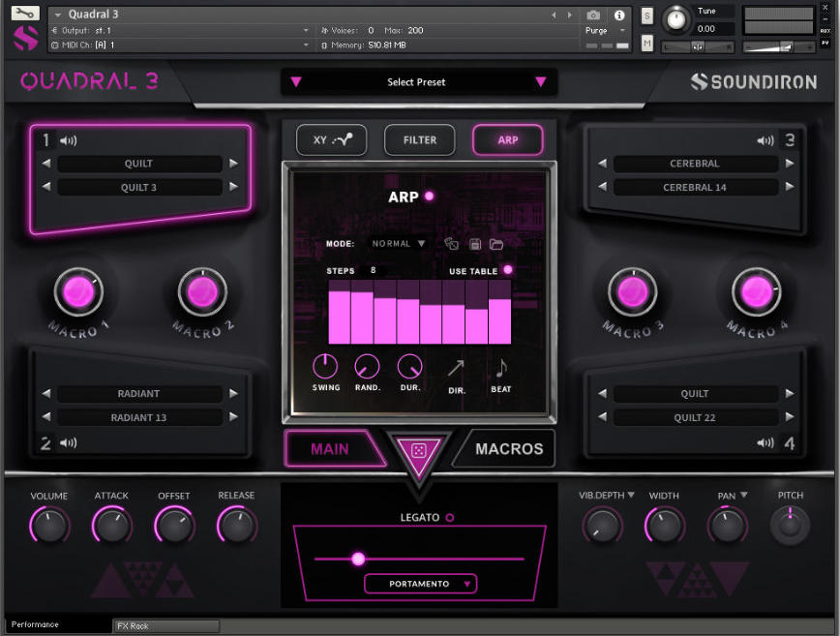Enable the USE TABLE toggle

pyautogui.click(x=508, y=270)
